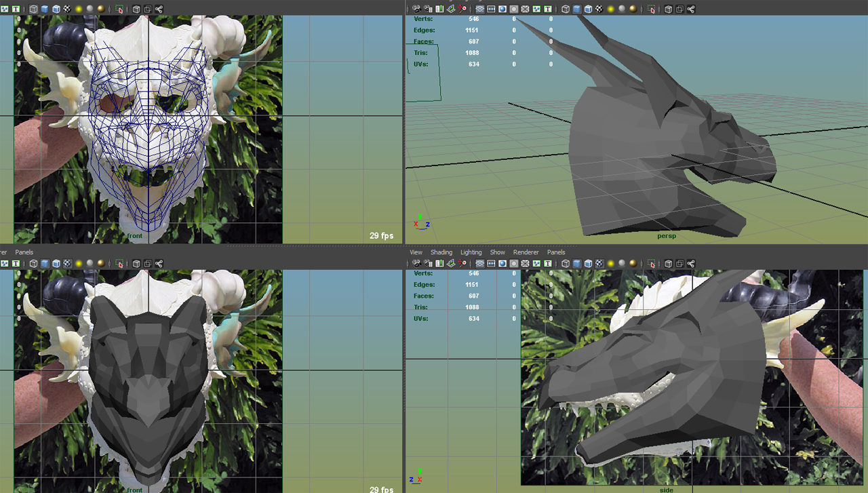Select Smooth Shade All in bottom-left front panel
Image resolution: width=868 pixels, height=493 pixels.
[45, 264]
